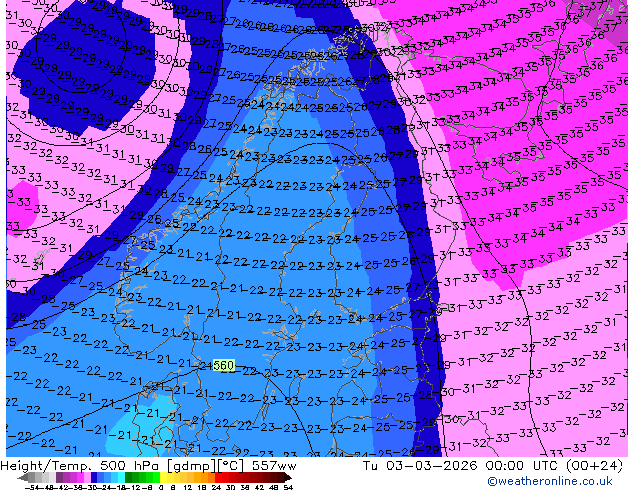Viewport: 634px width, 490px height.
Task: Click the dark blue swatch in legend
Action: pos(94,478)
